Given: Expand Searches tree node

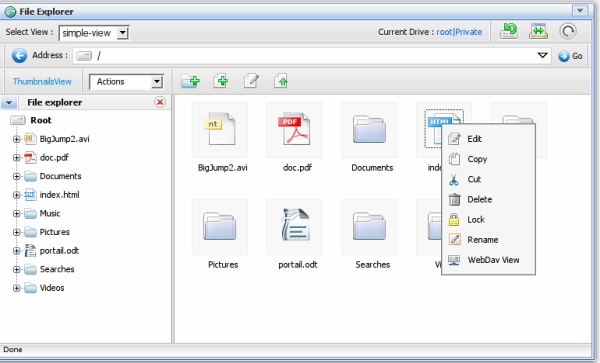Looking at the screenshot, I should 16,269.
